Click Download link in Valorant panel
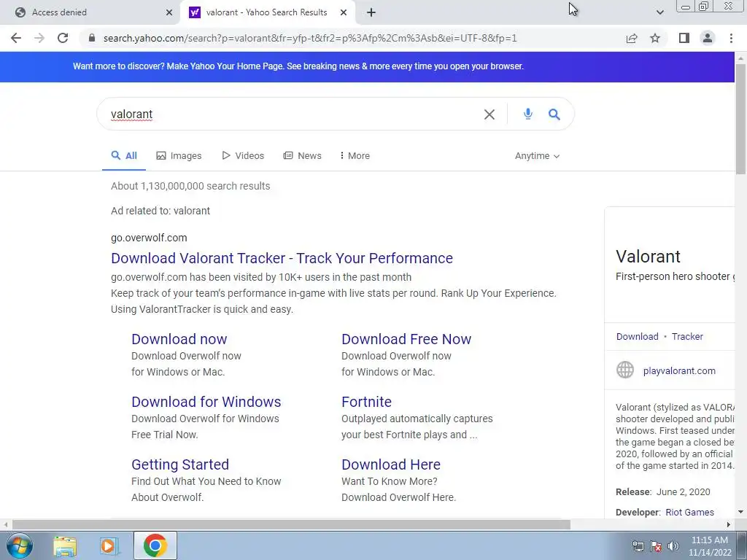The image size is (747, 560). tap(637, 337)
